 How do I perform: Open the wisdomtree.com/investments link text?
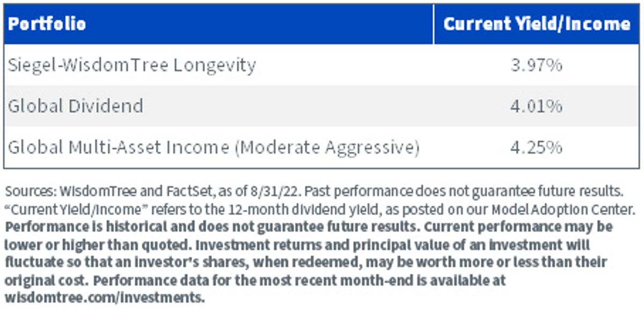pos(105,298)
